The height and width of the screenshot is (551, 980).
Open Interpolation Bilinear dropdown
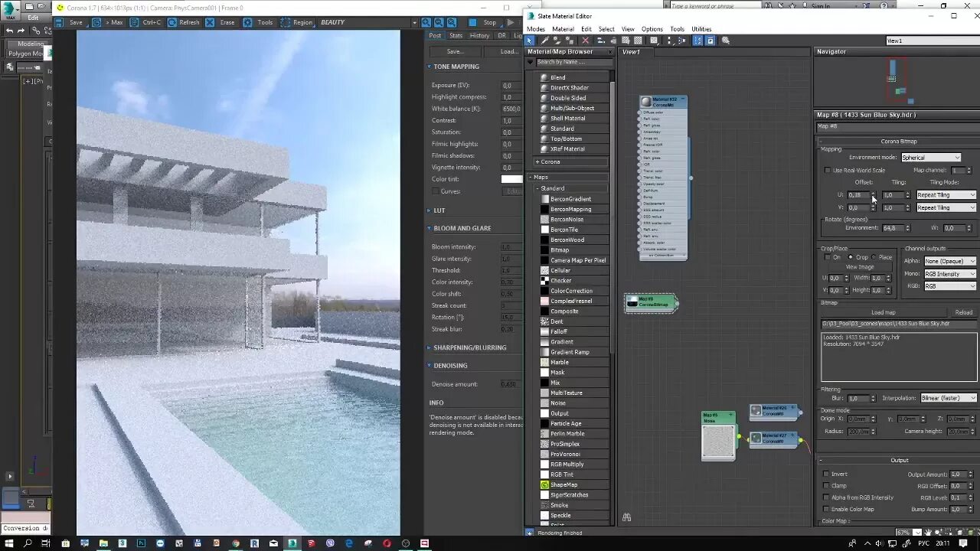pyautogui.click(x=949, y=398)
